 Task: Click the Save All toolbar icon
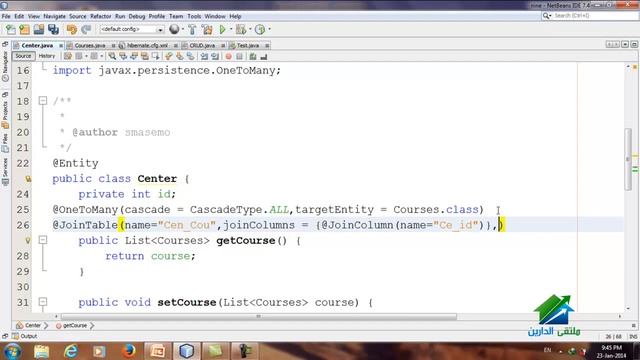pos(53,29)
